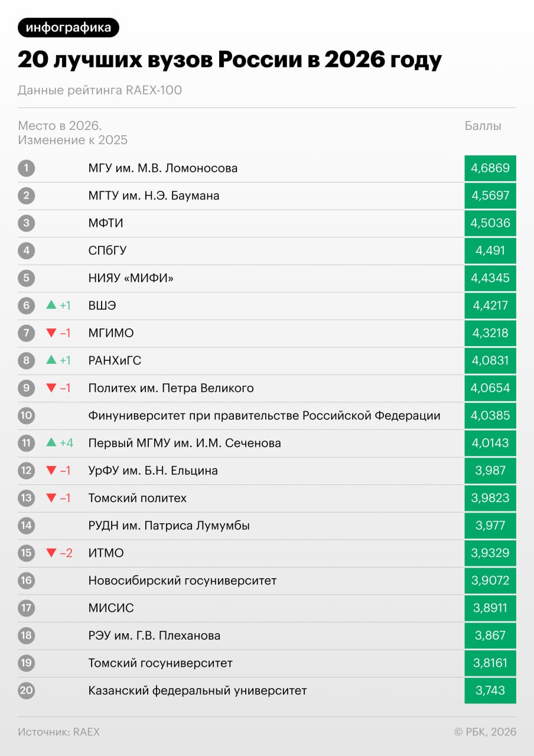Click green up arrow in Сеченова row

[x=51, y=442]
